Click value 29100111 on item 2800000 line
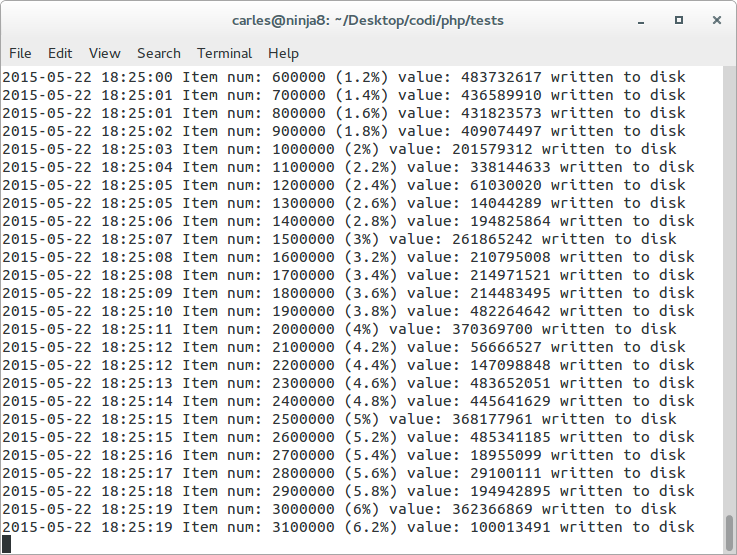 tap(506, 473)
